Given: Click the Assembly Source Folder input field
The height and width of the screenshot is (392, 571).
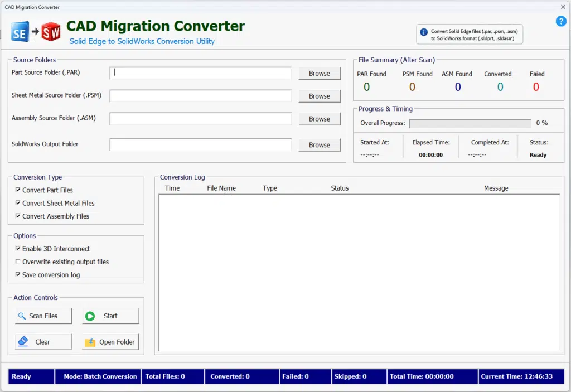Looking at the screenshot, I should [x=201, y=119].
